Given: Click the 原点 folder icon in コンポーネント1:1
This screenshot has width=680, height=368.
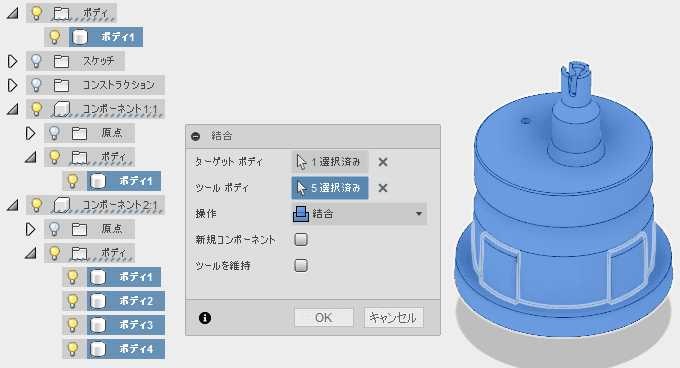Looking at the screenshot, I should [79, 133].
